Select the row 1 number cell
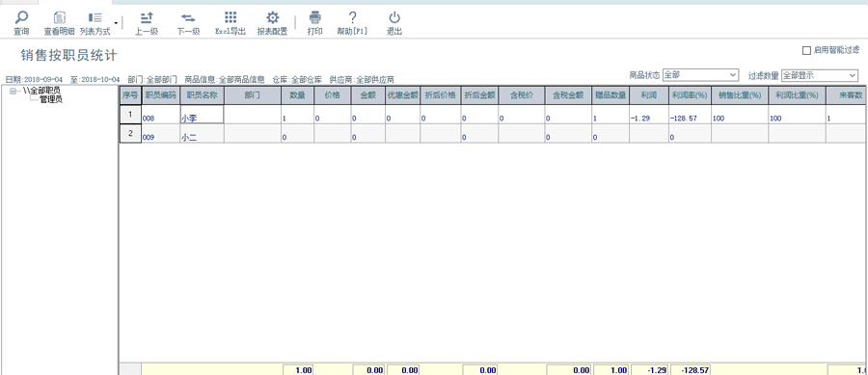The height and width of the screenshot is (375, 868). tap(130, 115)
